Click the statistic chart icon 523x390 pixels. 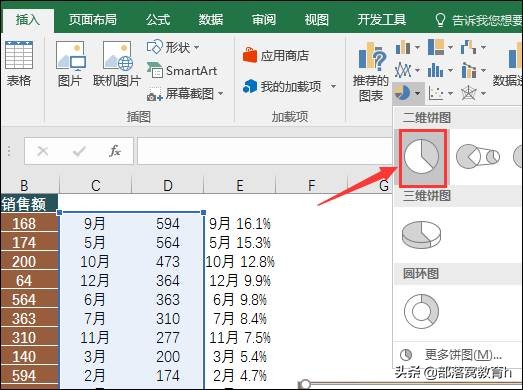pos(436,70)
